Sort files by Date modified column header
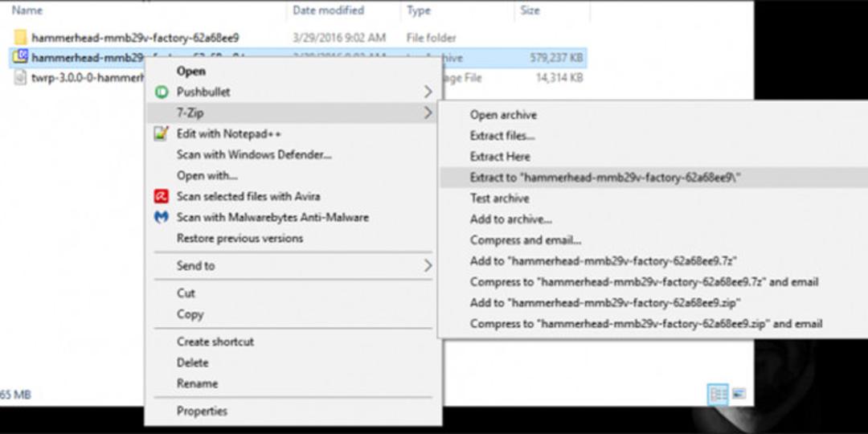 (328, 10)
